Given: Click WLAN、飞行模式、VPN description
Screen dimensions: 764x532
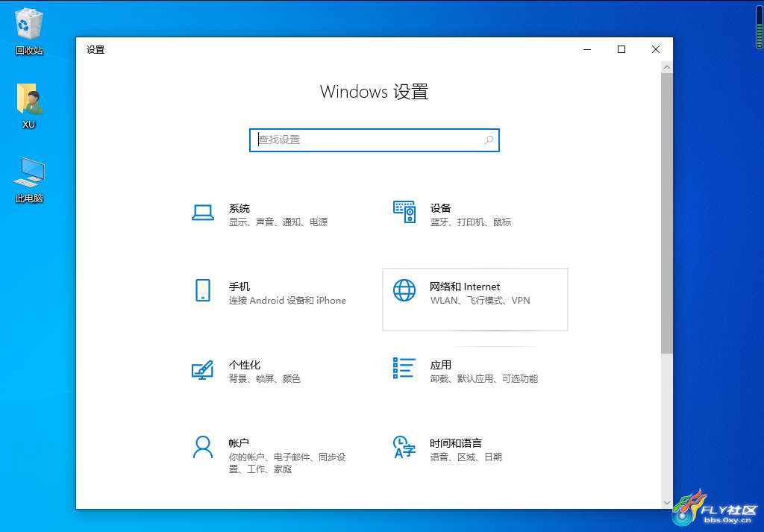Looking at the screenshot, I should point(480,301).
